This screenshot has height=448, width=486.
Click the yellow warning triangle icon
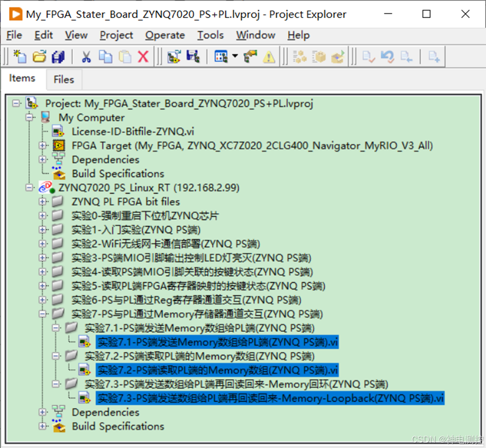(269, 57)
